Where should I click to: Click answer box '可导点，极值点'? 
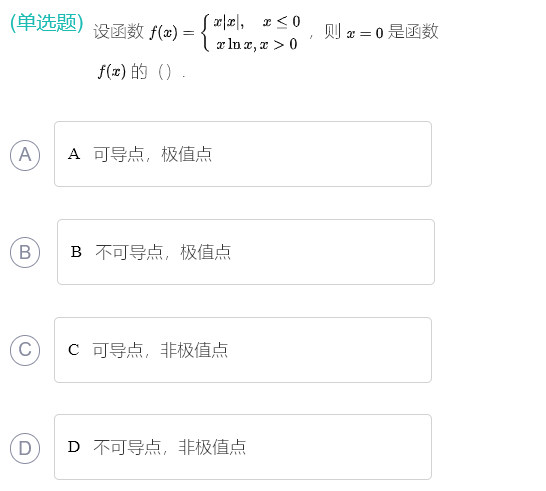pos(243,154)
